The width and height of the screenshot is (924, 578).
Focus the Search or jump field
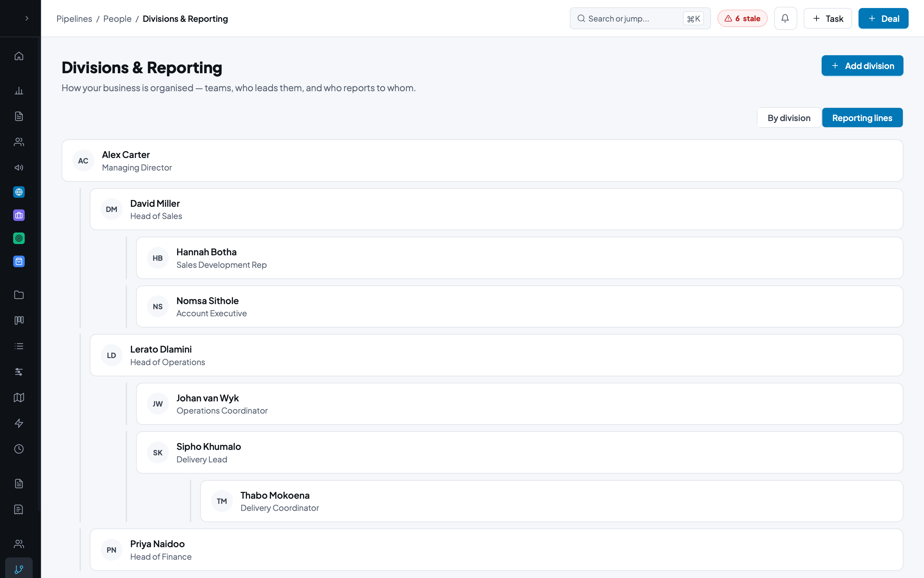(640, 18)
